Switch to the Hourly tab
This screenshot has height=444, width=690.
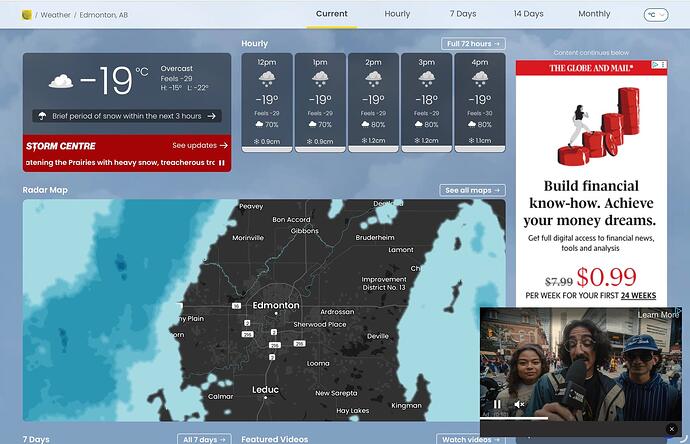coord(397,14)
